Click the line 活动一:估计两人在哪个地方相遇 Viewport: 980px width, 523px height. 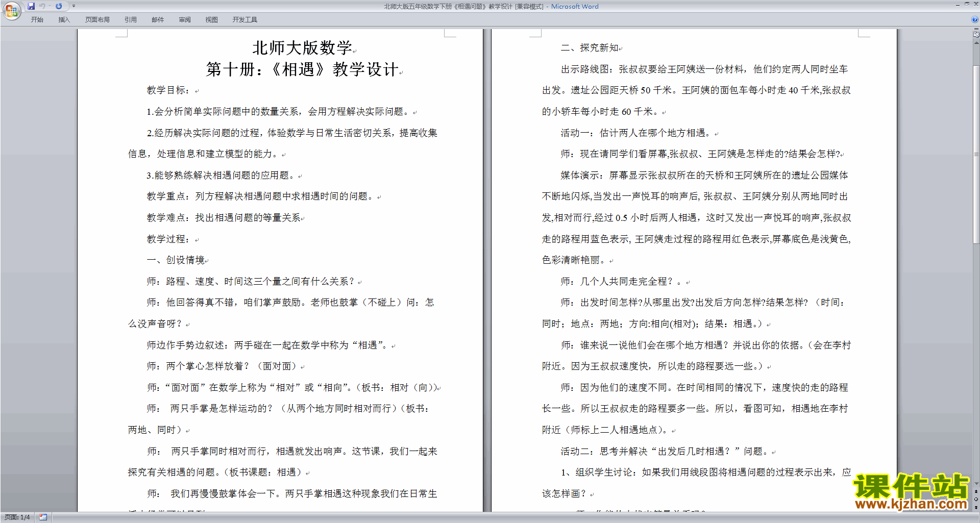pyautogui.click(x=635, y=133)
